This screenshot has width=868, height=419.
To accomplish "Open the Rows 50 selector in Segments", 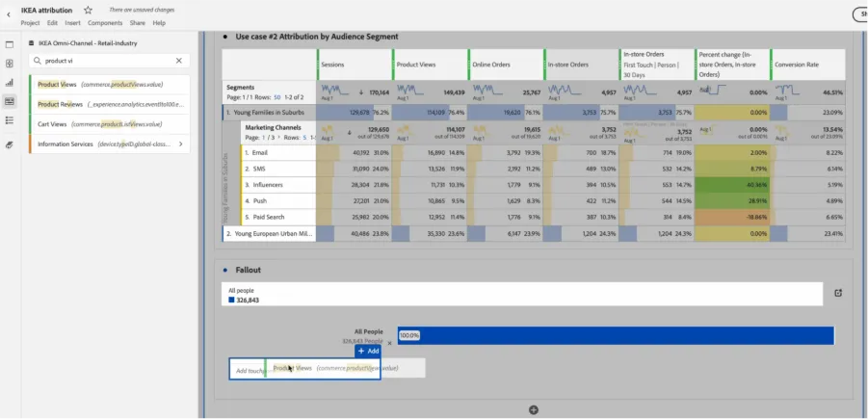I will 276,97.
